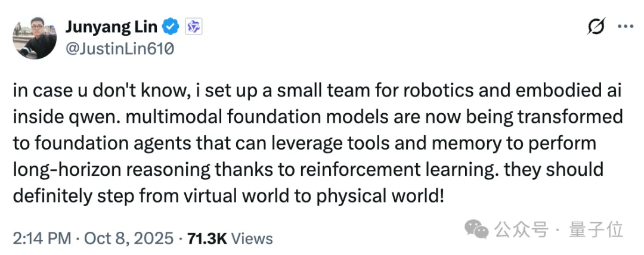Click the "2:14 PM" timestamp
The width and height of the screenshot is (644, 255).
[42, 239]
